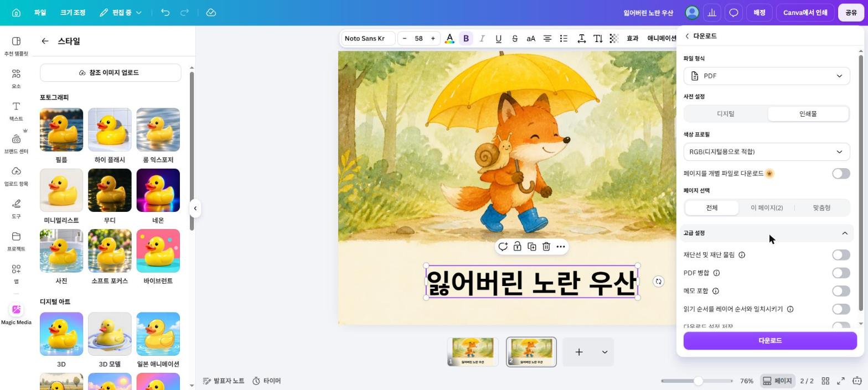Open Noto Sans Kr font dropdown
The height and width of the screenshot is (390, 868).
click(x=368, y=38)
